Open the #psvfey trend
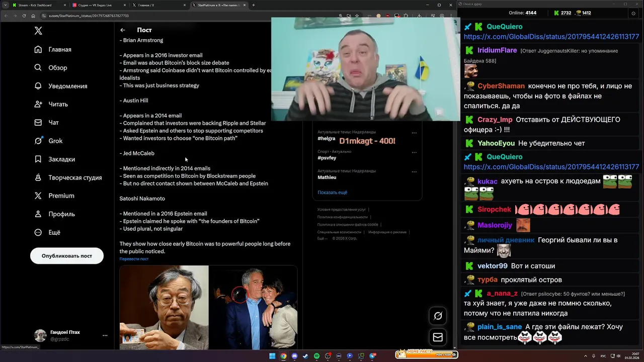The image size is (644, 362). [327, 158]
